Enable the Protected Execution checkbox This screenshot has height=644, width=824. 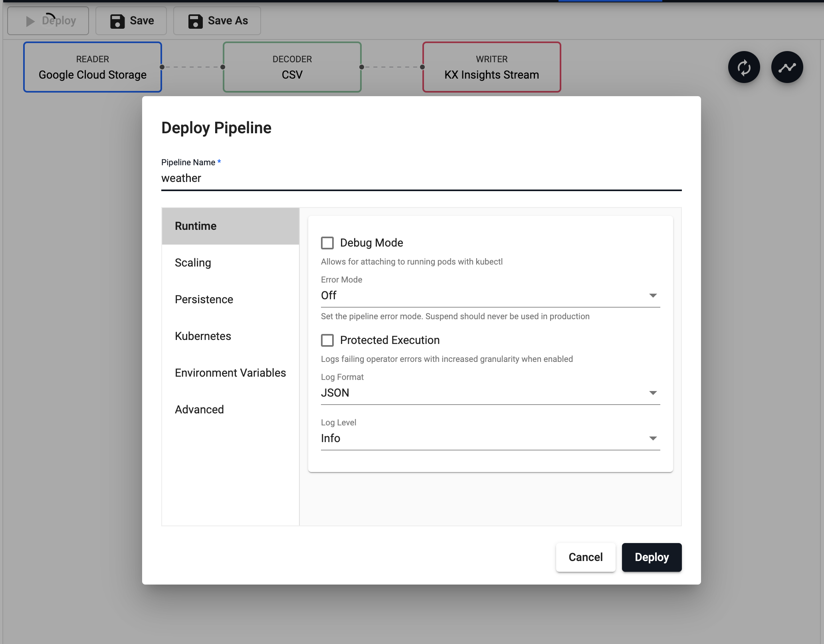tap(327, 340)
